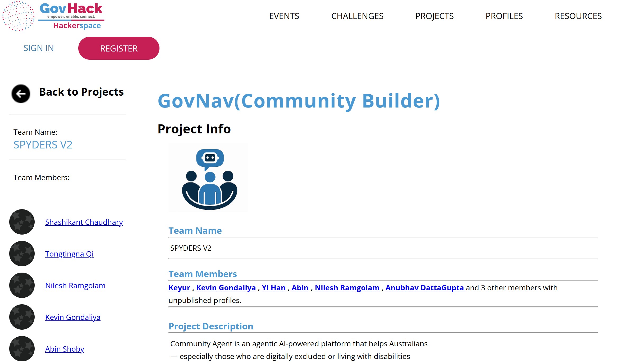Image resolution: width=622 pixels, height=364 pixels.
Task: Open the CHALLENGES menu
Action: [357, 16]
